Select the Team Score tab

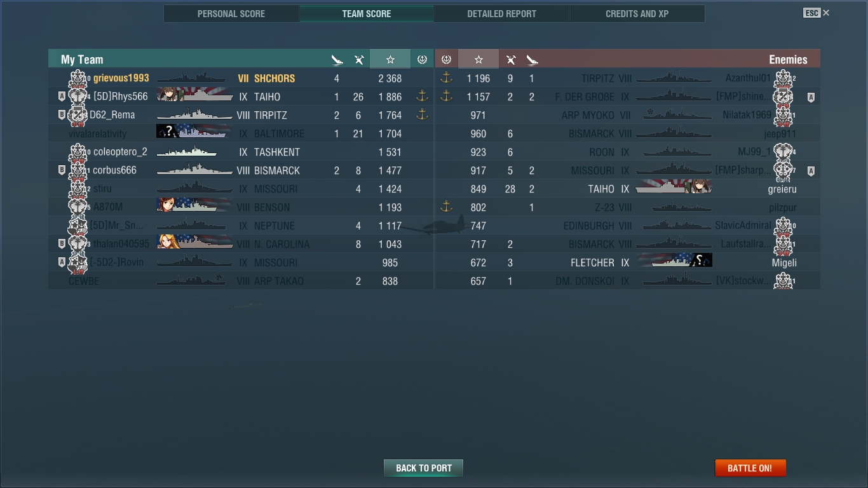click(x=367, y=13)
